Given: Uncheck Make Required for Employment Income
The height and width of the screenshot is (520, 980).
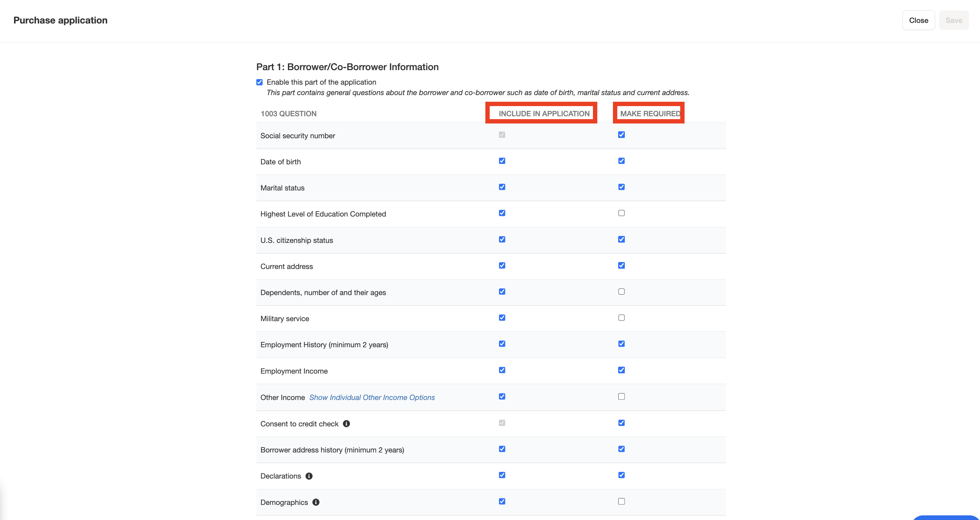Looking at the screenshot, I should [x=621, y=370].
